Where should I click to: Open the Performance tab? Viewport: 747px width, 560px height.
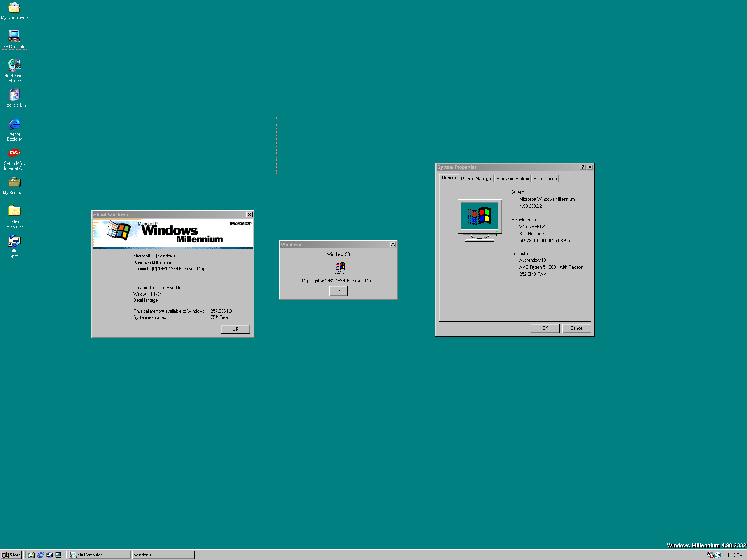(x=545, y=178)
